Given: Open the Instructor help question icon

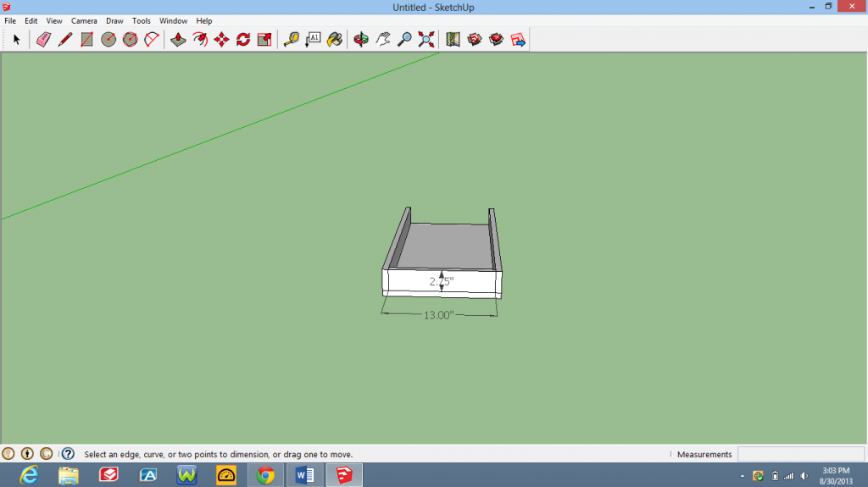Looking at the screenshot, I should 68,454.
